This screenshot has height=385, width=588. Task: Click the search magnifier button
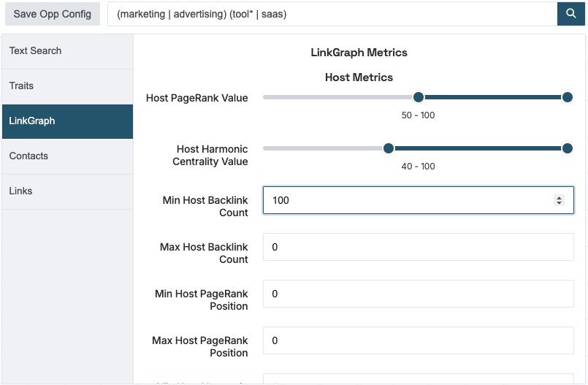[x=570, y=14]
